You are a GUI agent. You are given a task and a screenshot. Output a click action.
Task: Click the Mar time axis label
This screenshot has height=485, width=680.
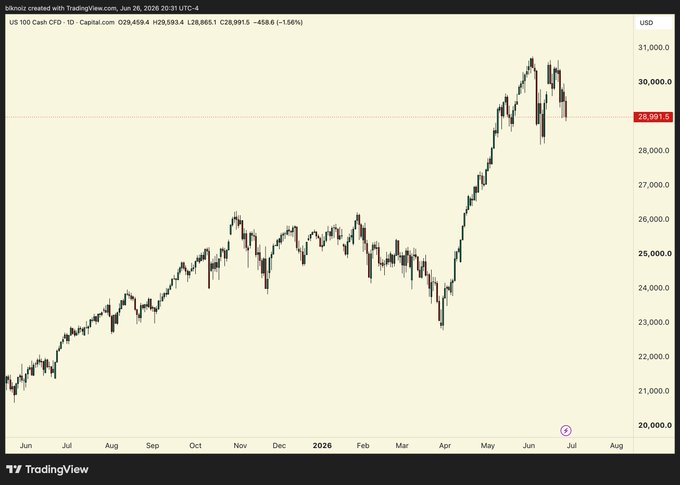[402, 446]
